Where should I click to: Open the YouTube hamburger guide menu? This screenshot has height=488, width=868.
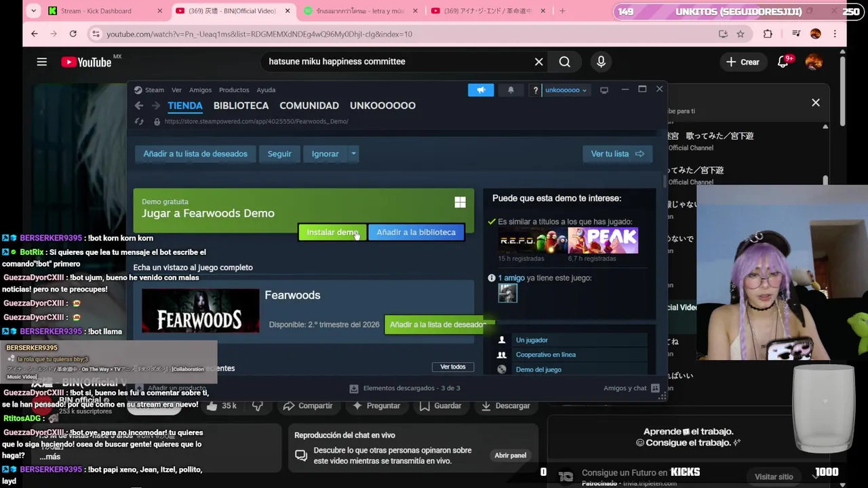point(41,62)
